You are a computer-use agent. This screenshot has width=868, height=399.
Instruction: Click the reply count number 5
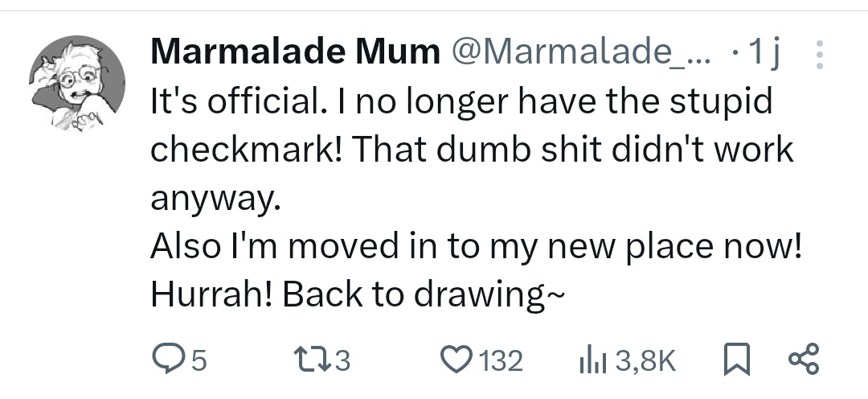200,361
